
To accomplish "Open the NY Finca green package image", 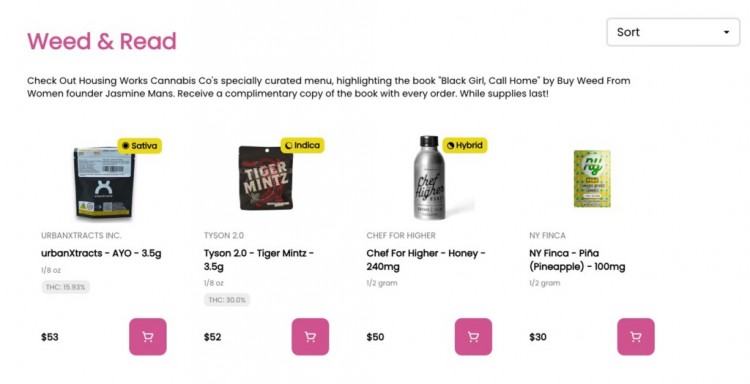I will [592, 178].
